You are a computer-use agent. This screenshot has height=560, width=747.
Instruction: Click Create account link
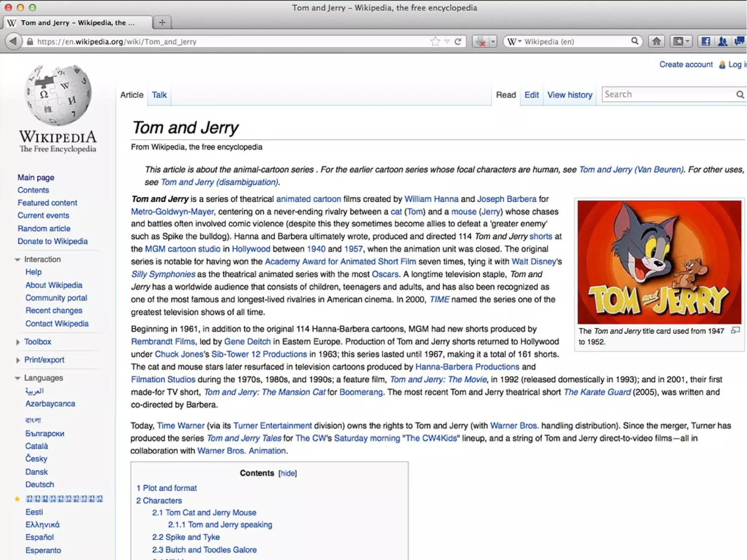click(x=686, y=65)
